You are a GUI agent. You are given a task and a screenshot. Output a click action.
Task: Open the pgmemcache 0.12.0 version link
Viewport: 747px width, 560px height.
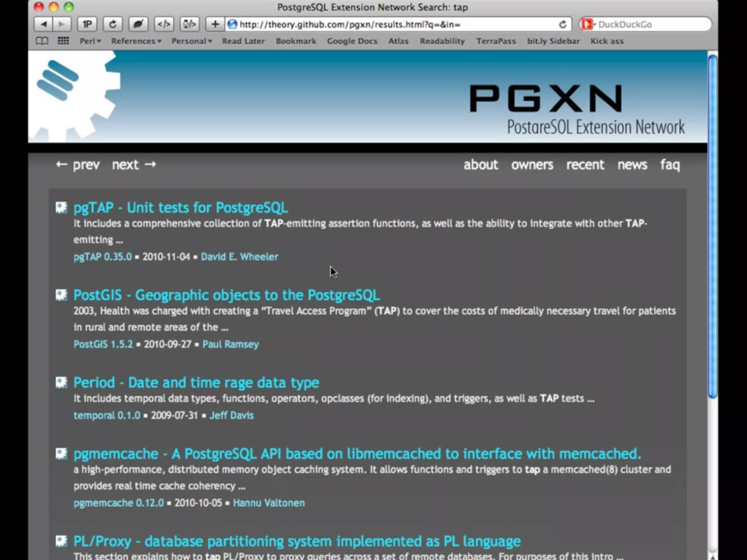(x=119, y=503)
